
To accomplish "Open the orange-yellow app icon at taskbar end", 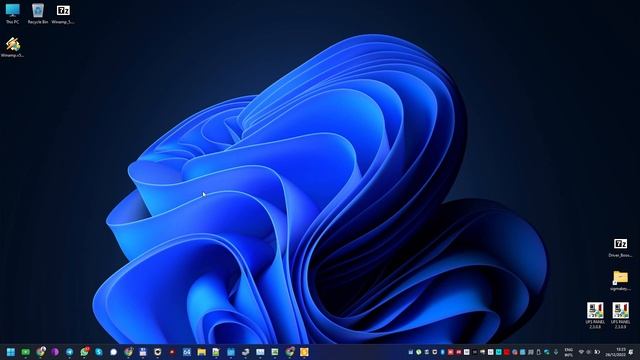I will [304, 352].
